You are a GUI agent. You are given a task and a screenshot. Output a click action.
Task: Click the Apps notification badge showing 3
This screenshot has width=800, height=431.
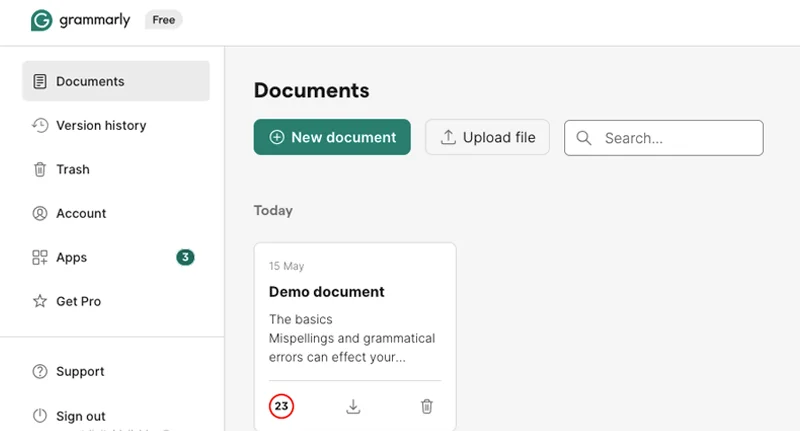tap(185, 258)
